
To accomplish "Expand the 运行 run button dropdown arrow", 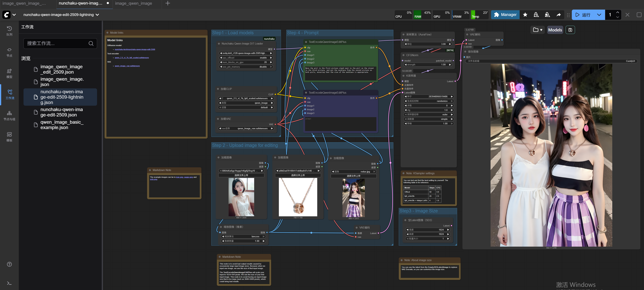I will pyautogui.click(x=599, y=15).
